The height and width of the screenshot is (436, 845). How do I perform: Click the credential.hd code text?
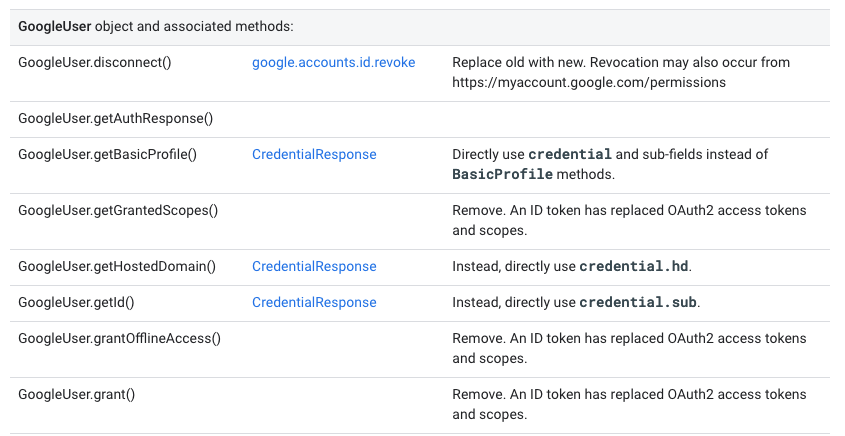pyautogui.click(x=635, y=266)
